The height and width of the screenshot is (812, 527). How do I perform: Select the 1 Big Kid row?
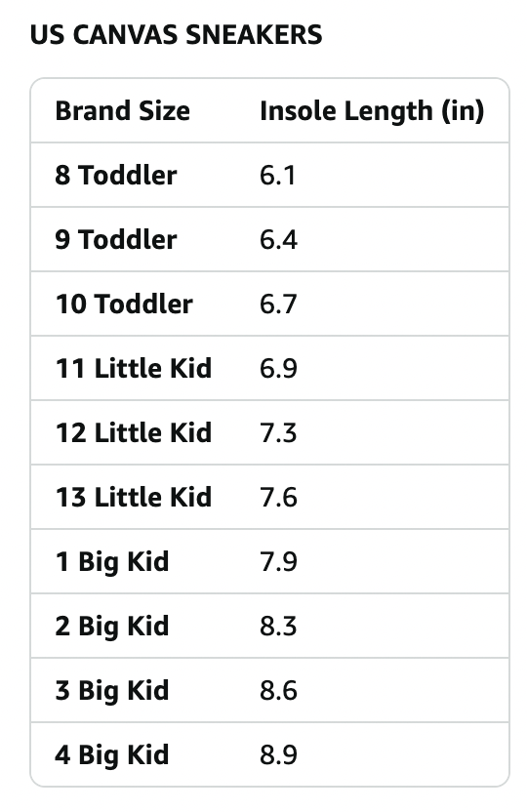click(x=269, y=561)
